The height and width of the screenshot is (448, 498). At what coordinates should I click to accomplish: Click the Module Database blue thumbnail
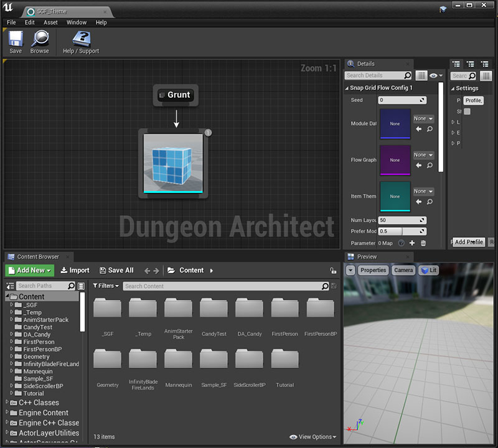coord(395,124)
